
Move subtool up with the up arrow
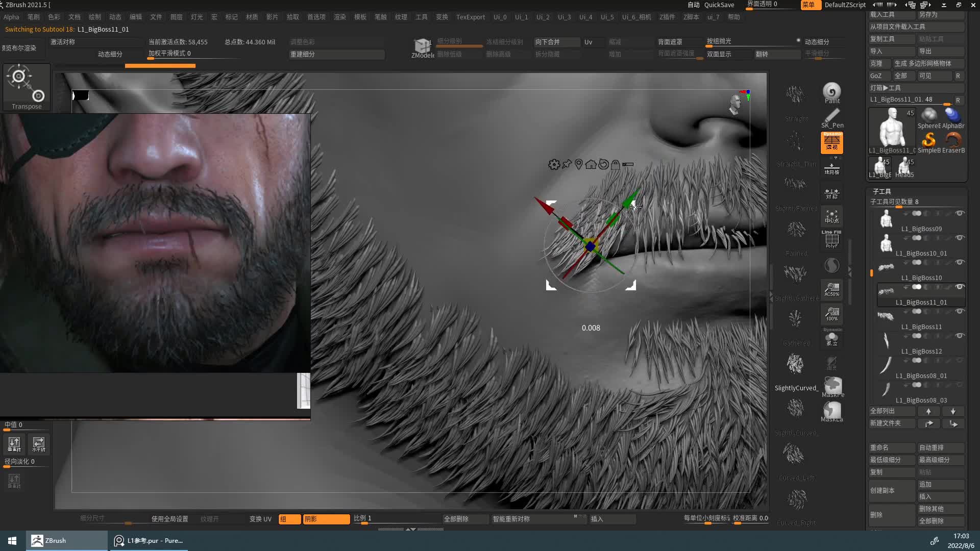[x=928, y=411]
